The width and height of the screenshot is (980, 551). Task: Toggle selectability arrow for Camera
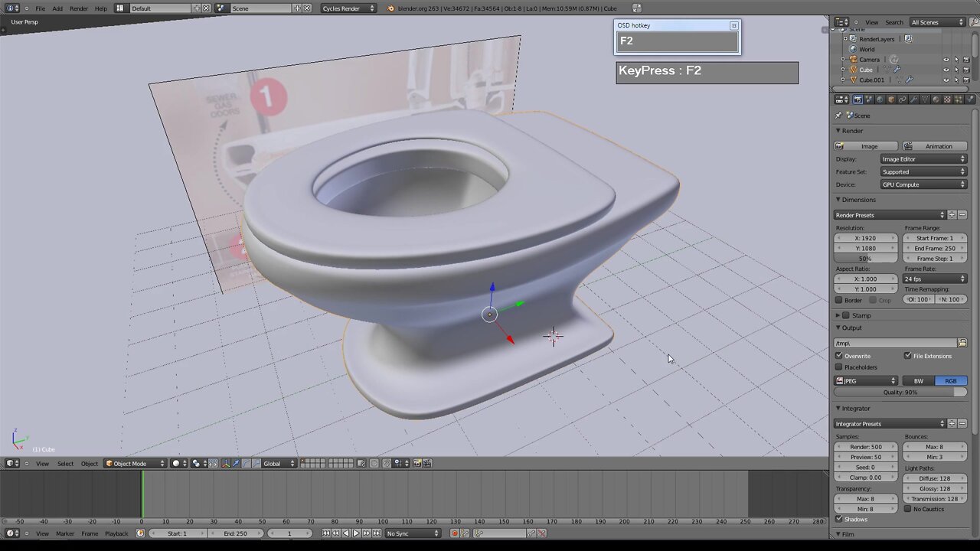click(x=955, y=60)
